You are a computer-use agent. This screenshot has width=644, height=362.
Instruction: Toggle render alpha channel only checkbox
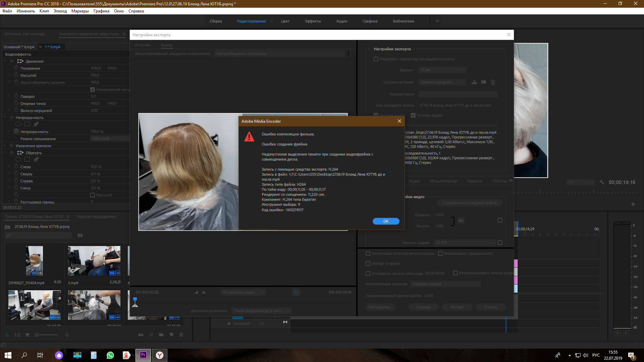click(455, 273)
